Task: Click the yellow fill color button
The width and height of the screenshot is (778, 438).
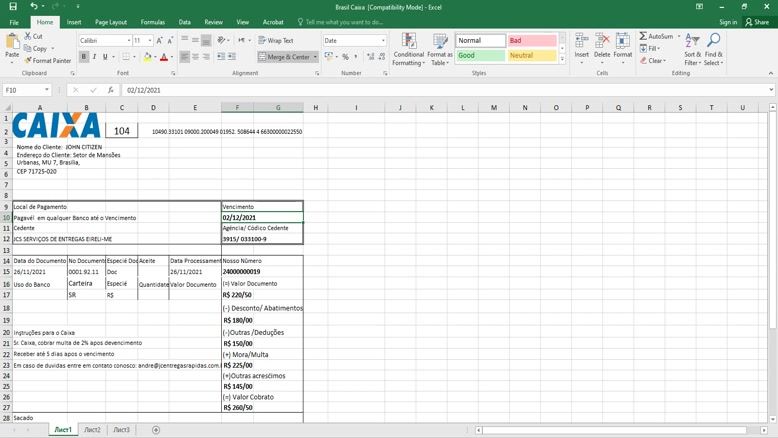Action: click(146, 57)
